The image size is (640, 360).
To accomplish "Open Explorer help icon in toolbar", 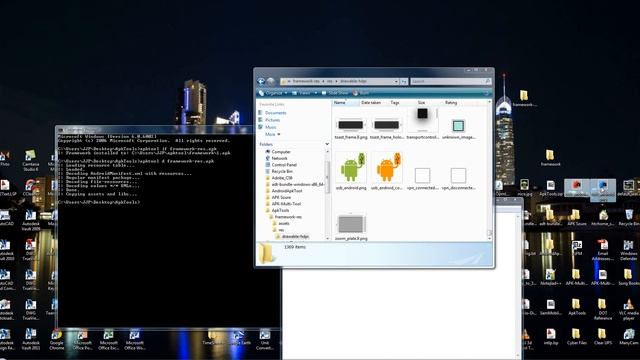I will pos(486,93).
